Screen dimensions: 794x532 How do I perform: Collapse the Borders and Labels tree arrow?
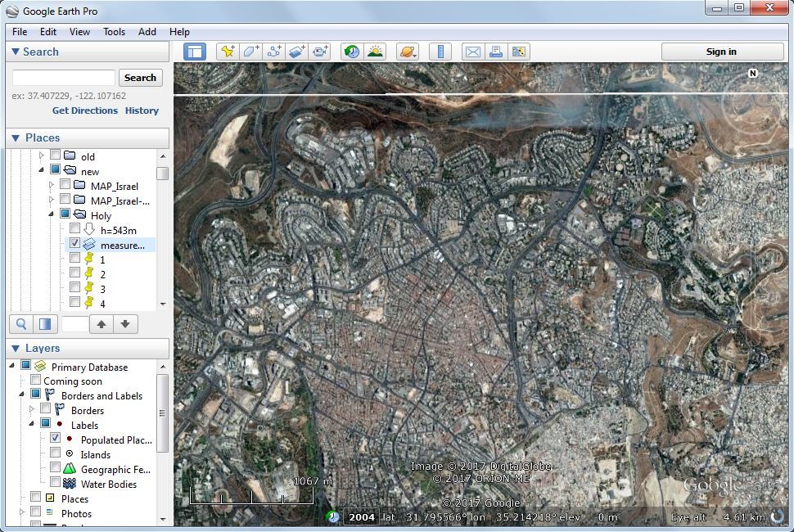(x=22, y=394)
